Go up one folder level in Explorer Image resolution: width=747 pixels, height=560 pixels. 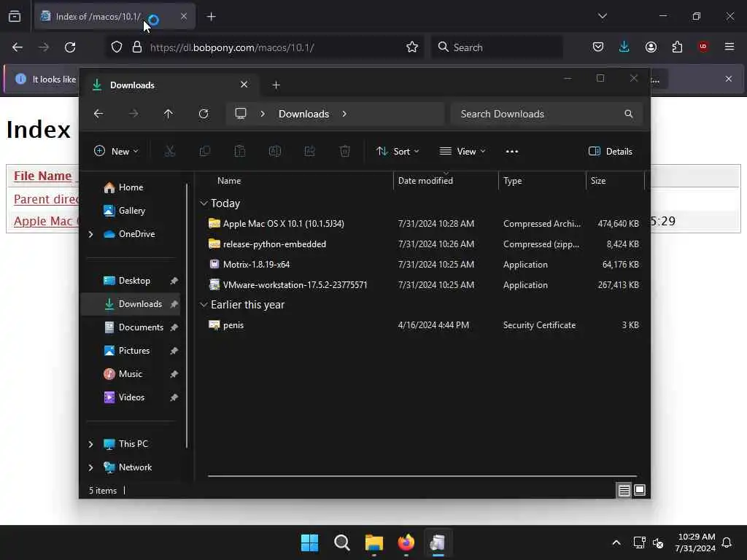[169, 114]
